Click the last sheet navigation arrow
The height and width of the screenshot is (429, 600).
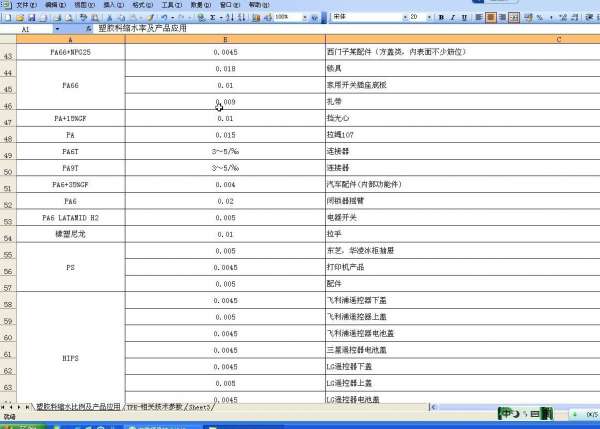(27, 407)
